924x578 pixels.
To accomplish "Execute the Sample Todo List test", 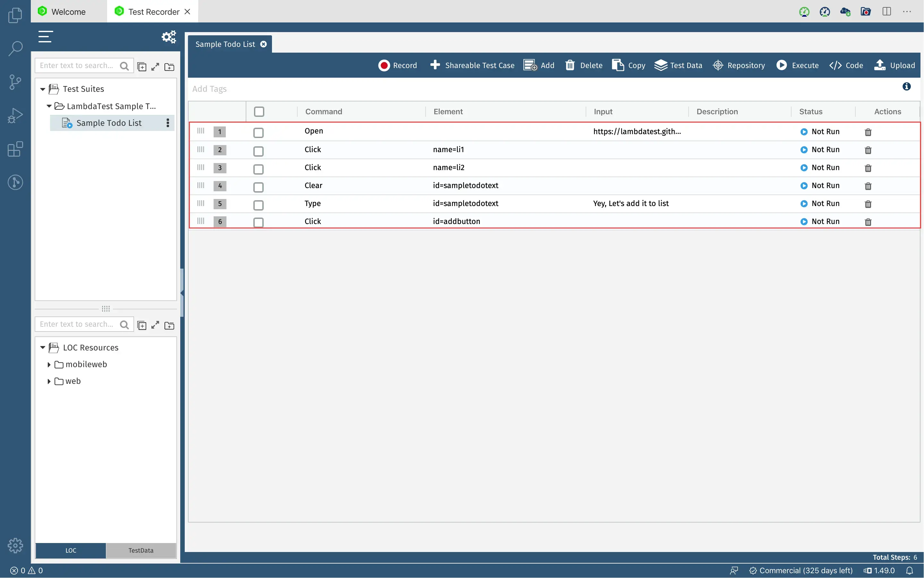I will [x=798, y=65].
